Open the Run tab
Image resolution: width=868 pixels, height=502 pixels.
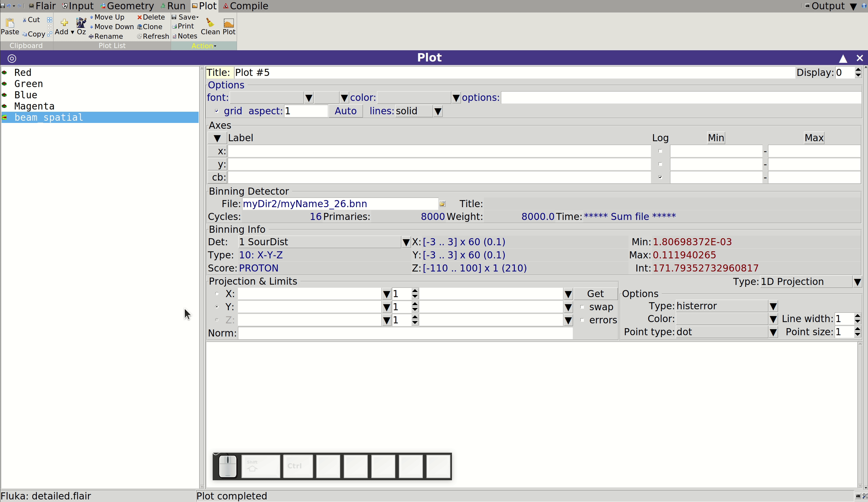pos(173,6)
